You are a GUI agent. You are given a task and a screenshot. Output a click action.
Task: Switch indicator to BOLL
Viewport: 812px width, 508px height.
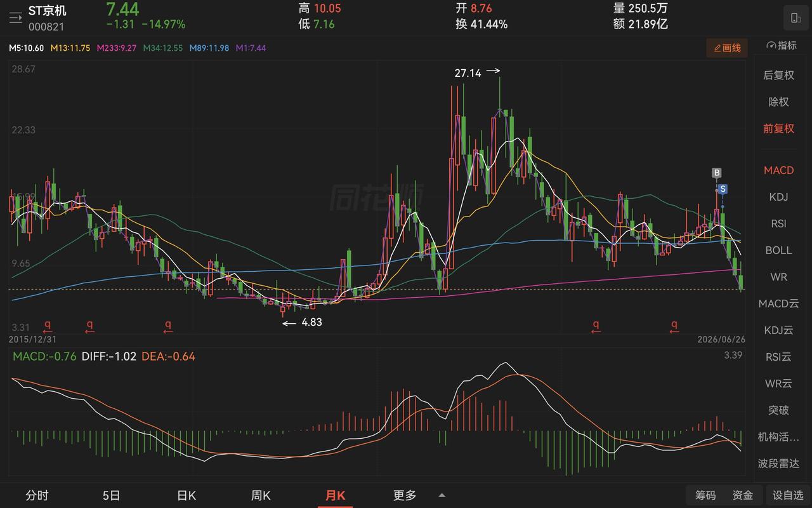[778, 250]
